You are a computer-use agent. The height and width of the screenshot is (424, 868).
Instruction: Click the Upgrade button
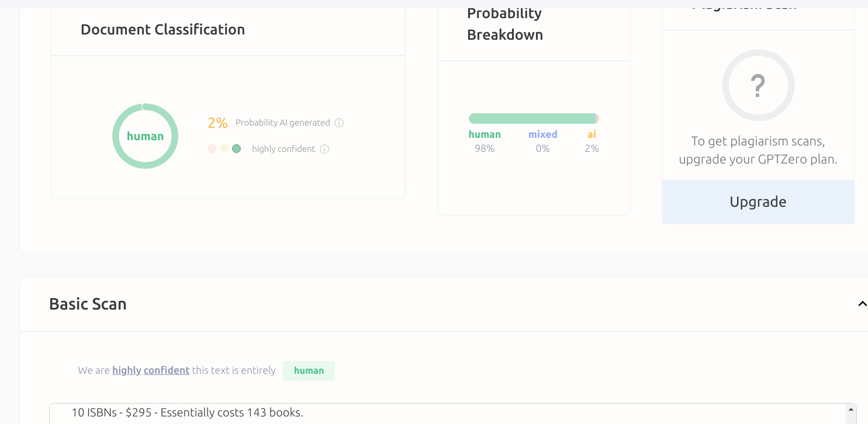point(758,202)
